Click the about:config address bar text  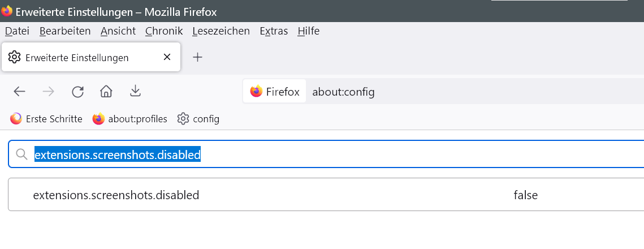click(x=343, y=92)
